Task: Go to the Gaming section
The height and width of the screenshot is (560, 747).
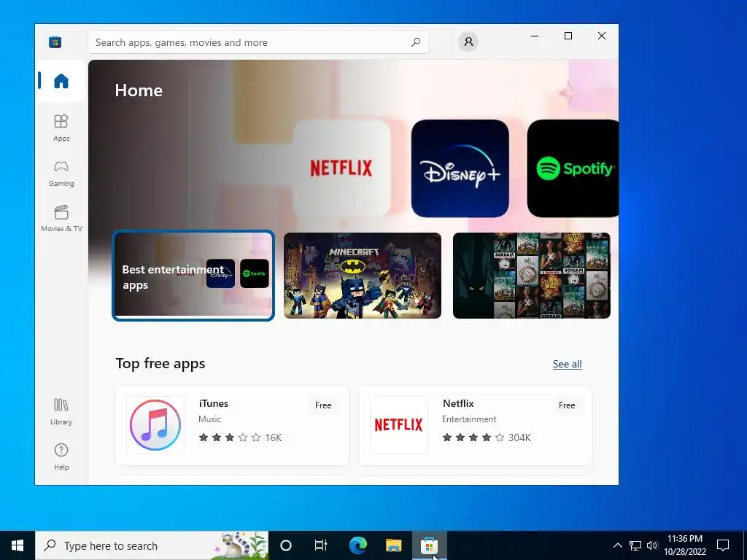Action: click(x=61, y=173)
